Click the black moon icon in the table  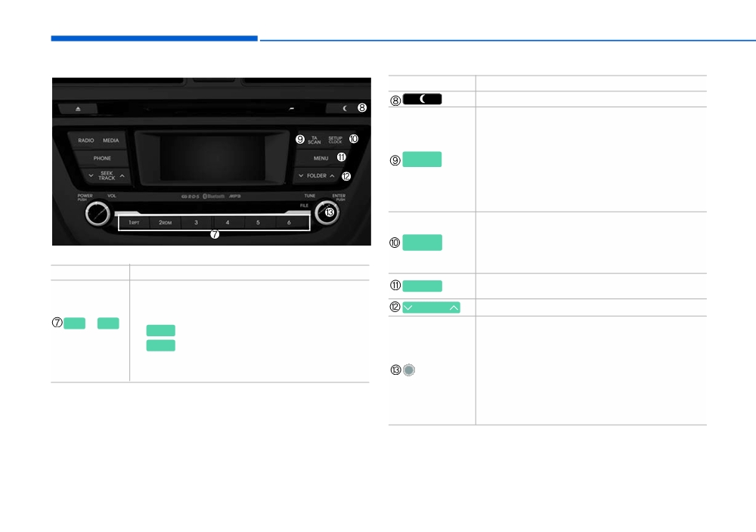(423, 99)
